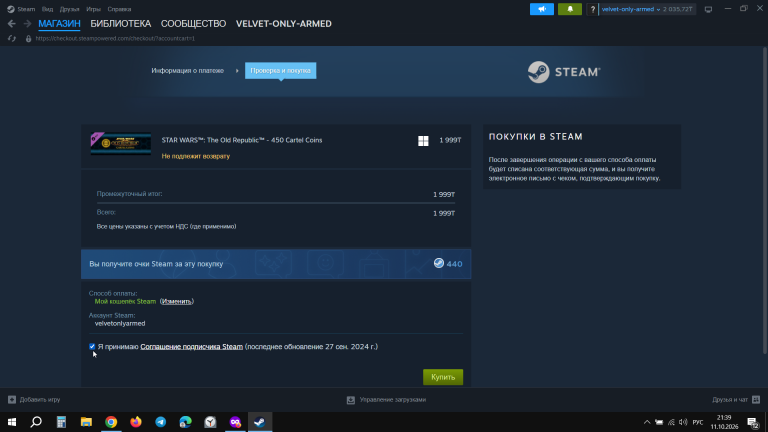The height and width of the screenshot is (432, 768).
Task: Switch to the БИБЛИОТЕКА tab
Action: click(x=120, y=24)
